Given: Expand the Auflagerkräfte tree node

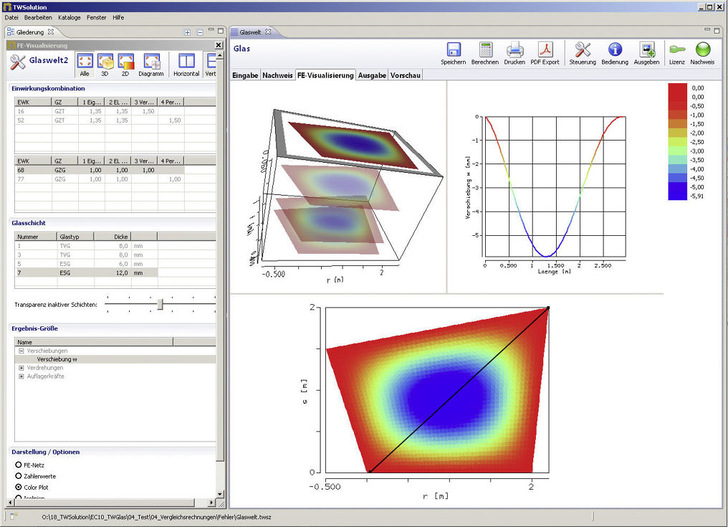Looking at the screenshot, I should [21, 375].
